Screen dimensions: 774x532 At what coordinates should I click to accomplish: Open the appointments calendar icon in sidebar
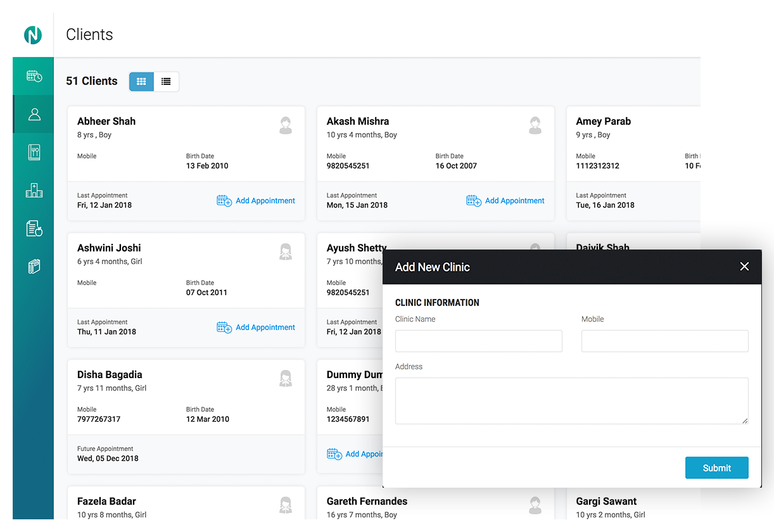[x=34, y=77]
